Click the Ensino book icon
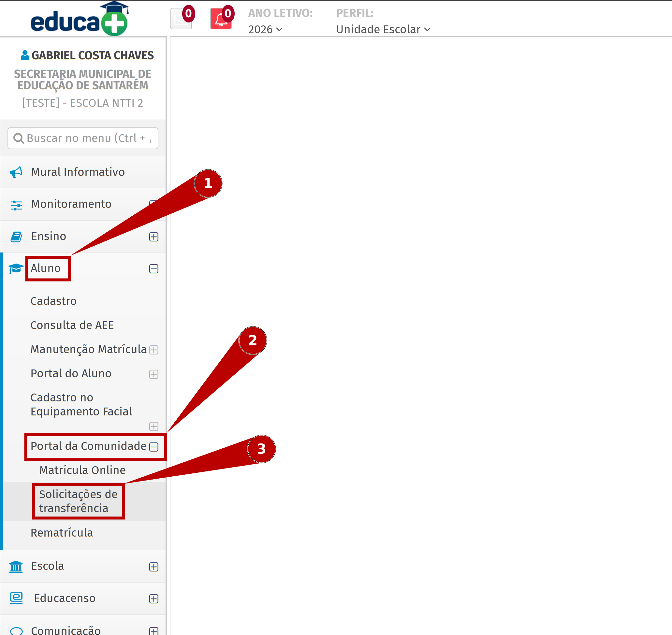The height and width of the screenshot is (635, 672). pyautogui.click(x=16, y=237)
